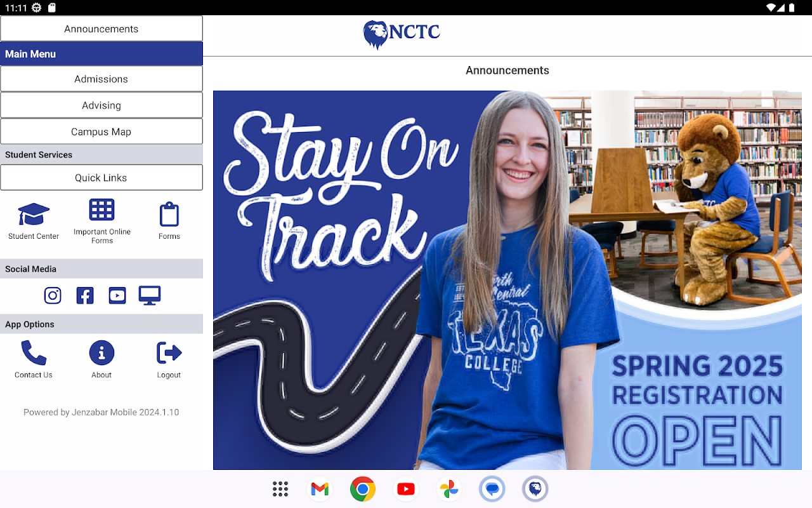812x508 pixels.
Task: Open the Facebook social media icon
Action: click(85, 295)
